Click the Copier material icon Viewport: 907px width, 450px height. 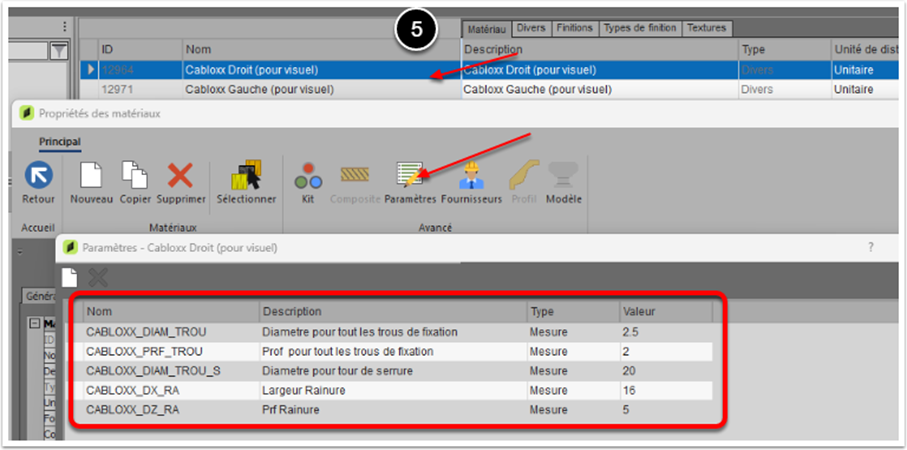click(x=135, y=176)
